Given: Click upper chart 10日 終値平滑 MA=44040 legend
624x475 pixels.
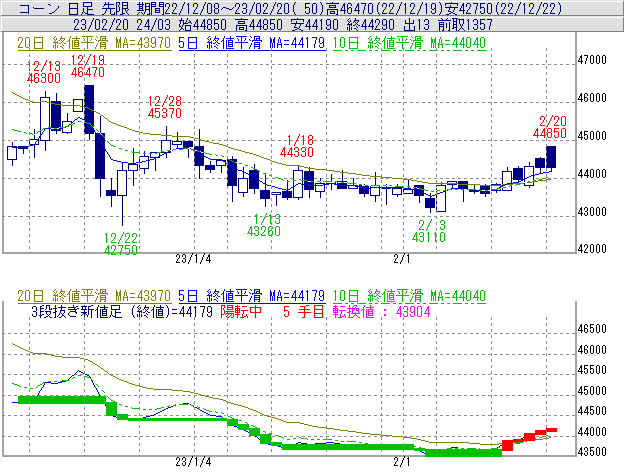Looking at the screenshot, I should (409, 43).
